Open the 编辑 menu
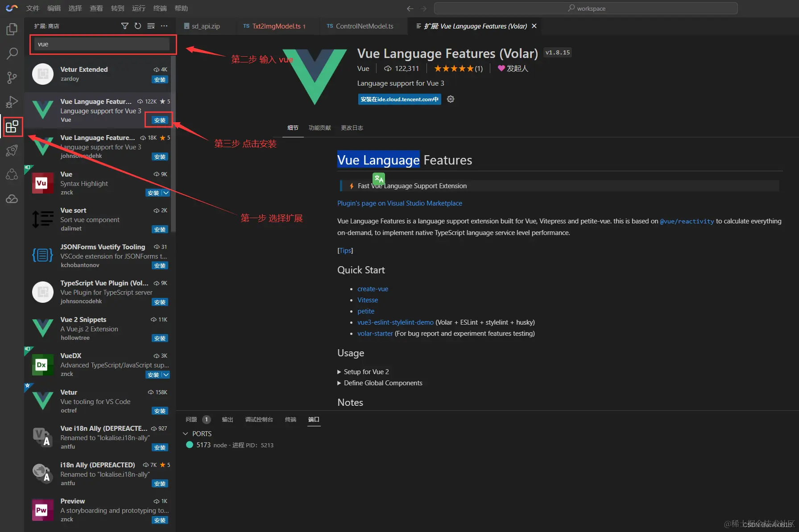799x532 pixels. (x=54, y=8)
